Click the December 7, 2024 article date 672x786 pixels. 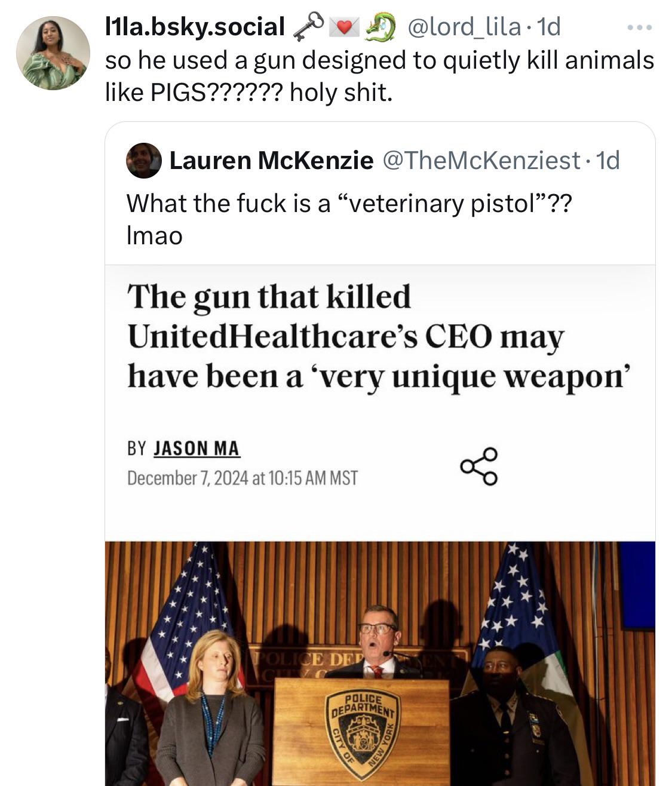(x=242, y=478)
